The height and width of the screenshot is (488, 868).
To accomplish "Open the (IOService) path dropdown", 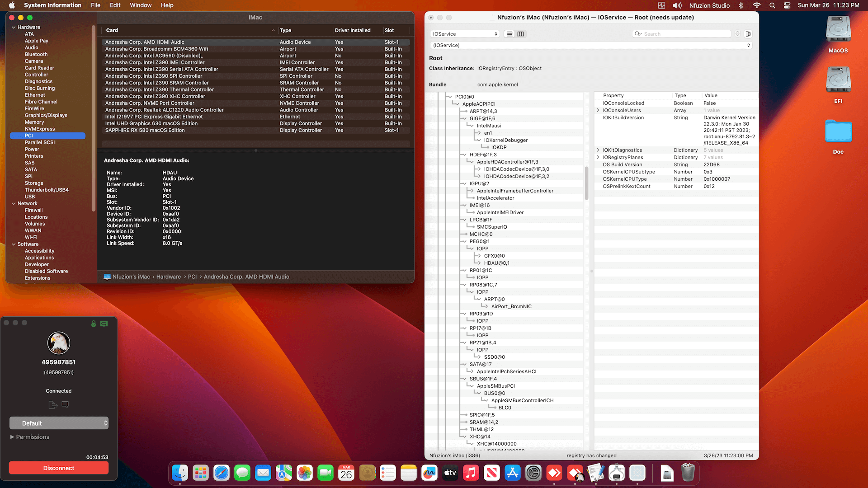I will (x=591, y=45).
